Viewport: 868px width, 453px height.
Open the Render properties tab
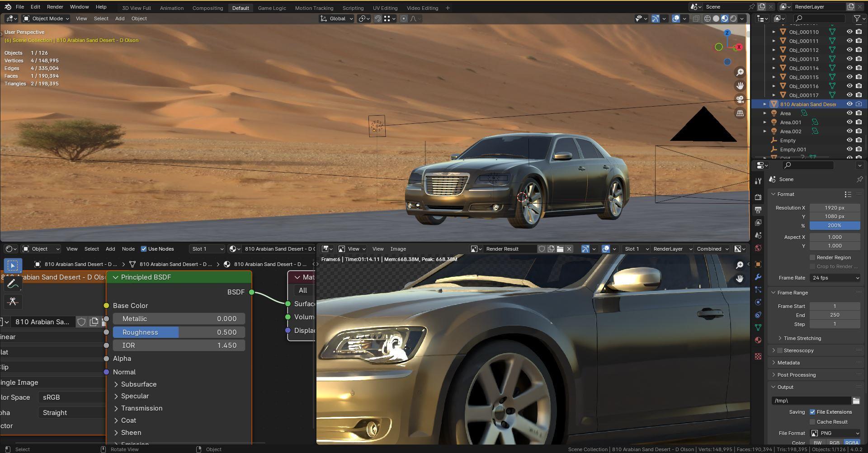(x=758, y=197)
